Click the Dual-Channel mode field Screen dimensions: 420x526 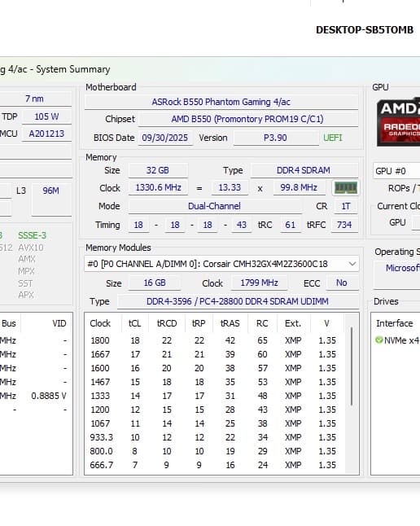point(214,206)
